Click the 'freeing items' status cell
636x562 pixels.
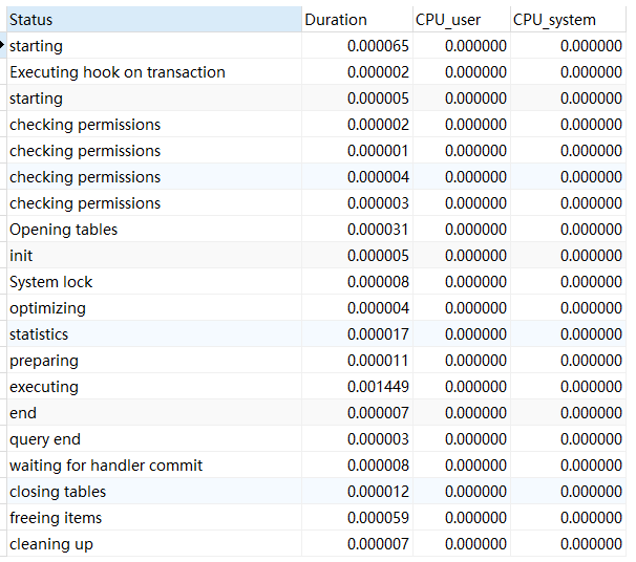click(55, 518)
